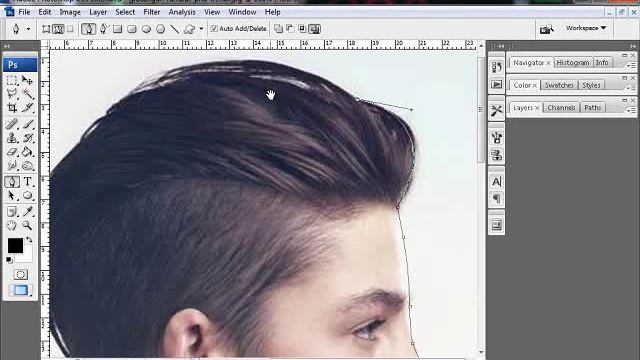The width and height of the screenshot is (640, 360).
Task: Open the Select menu
Action: [125, 12]
